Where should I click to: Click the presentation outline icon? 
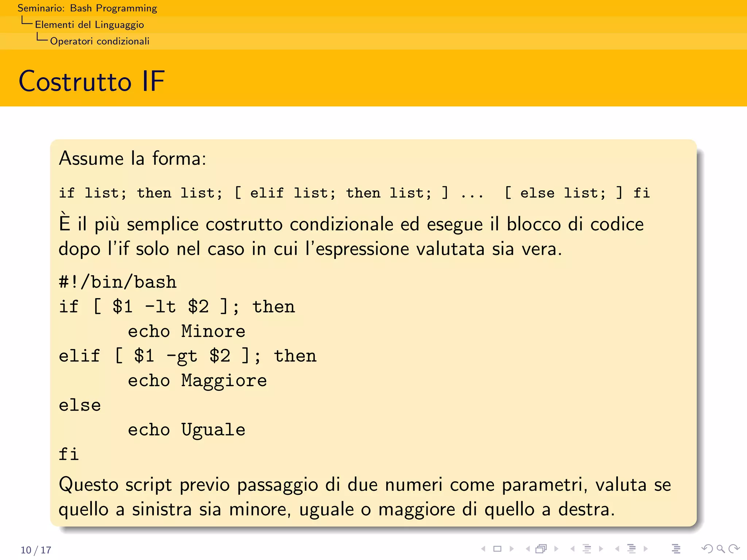pyautogui.click(x=676, y=549)
